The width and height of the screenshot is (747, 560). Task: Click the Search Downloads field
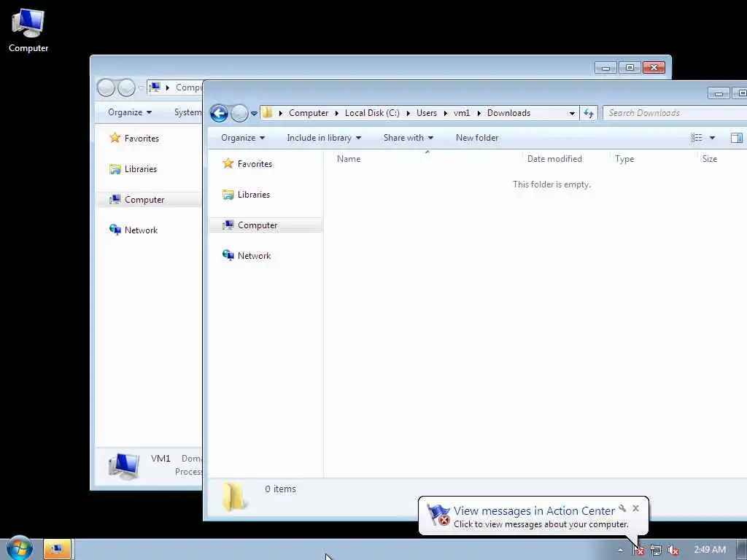(675, 113)
